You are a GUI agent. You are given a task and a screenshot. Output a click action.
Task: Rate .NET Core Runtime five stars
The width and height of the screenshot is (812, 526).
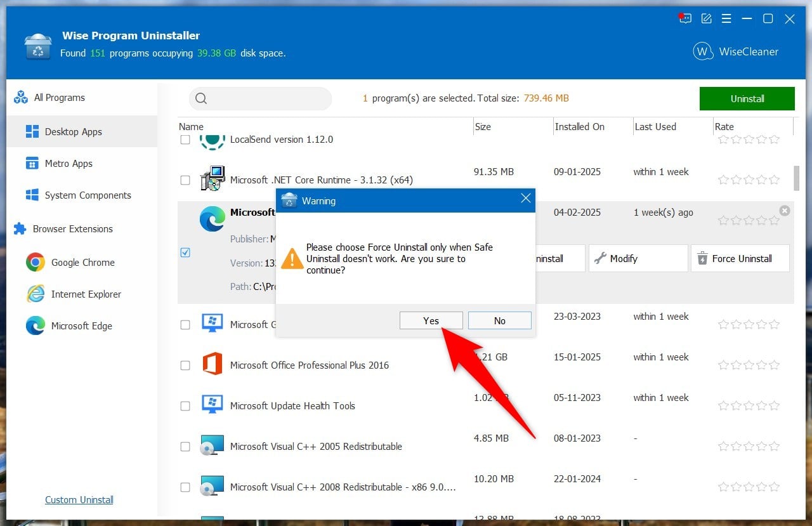[774, 180]
